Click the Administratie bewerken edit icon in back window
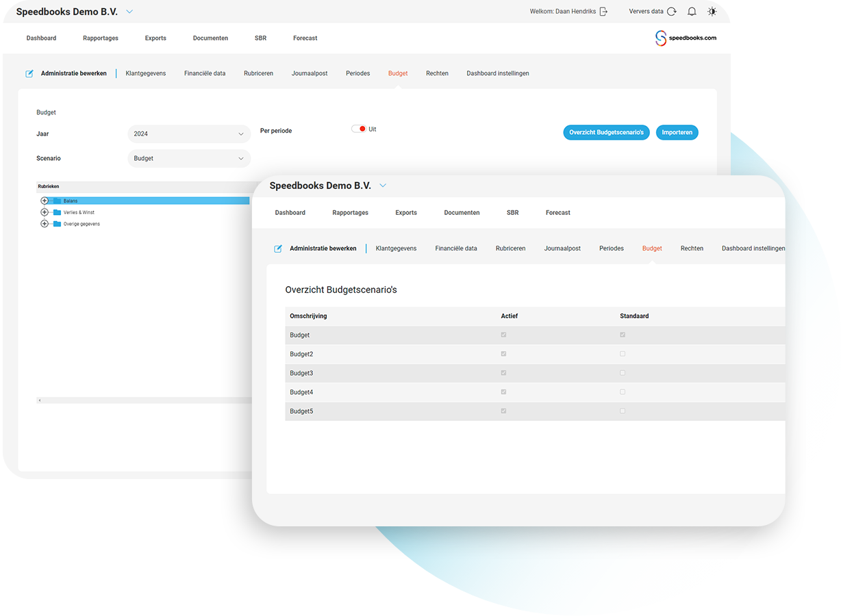 pyautogui.click(x=29, y=73)
